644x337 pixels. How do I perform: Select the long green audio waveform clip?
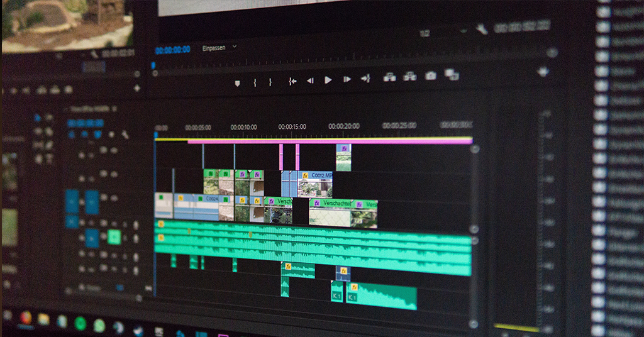(313, 248)
